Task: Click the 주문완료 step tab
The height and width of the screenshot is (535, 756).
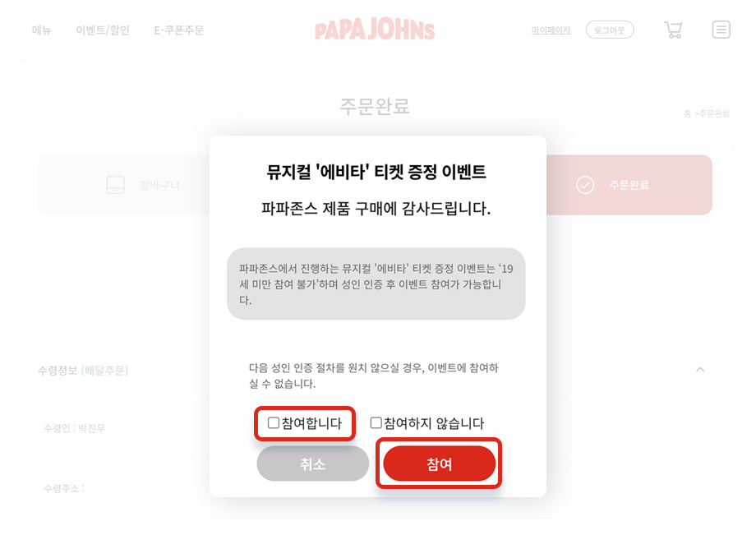Action: [x=629, y=185]
